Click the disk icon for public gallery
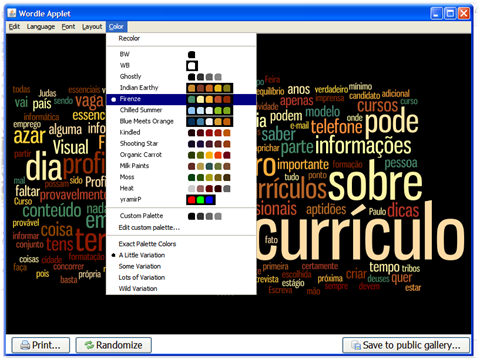 pos(356,345)
